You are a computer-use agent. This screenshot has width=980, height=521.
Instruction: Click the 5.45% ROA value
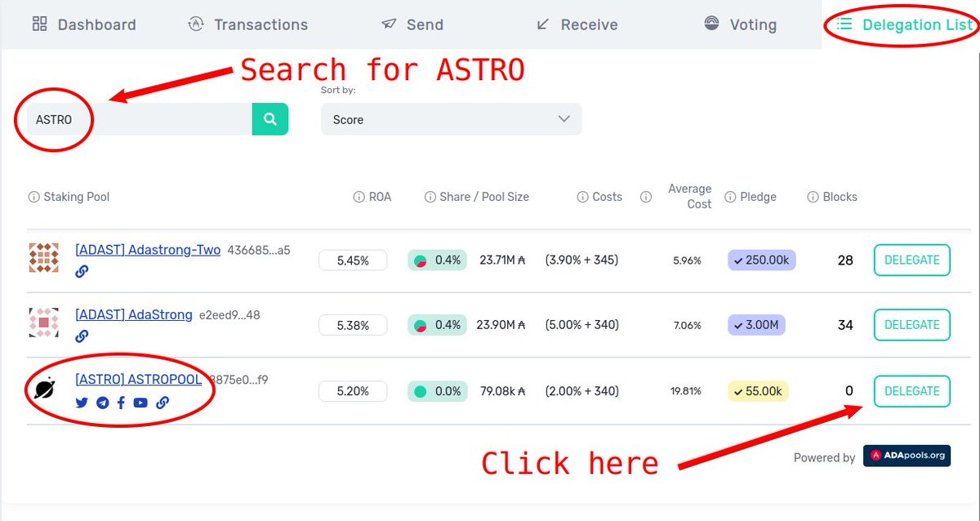point(353,260)
